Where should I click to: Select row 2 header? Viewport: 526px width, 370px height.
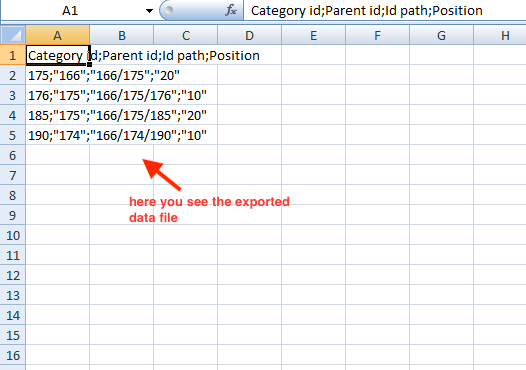coord(13,75)
